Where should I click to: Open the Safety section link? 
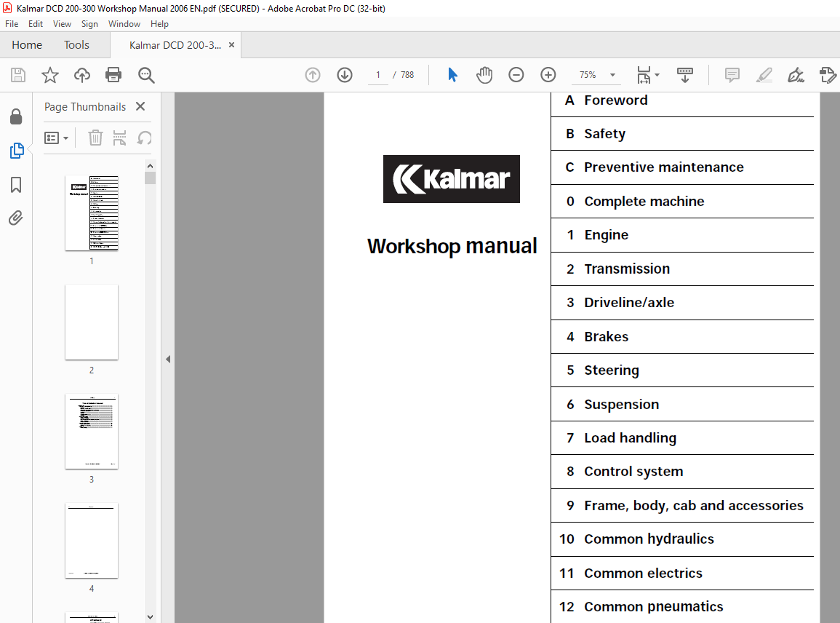coord(605,133)
